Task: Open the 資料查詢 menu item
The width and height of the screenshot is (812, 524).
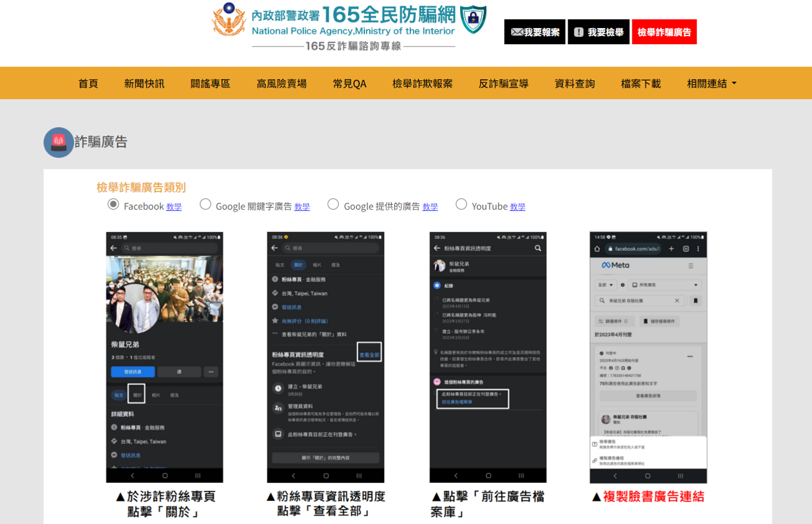Action: [x=574, y=83]
